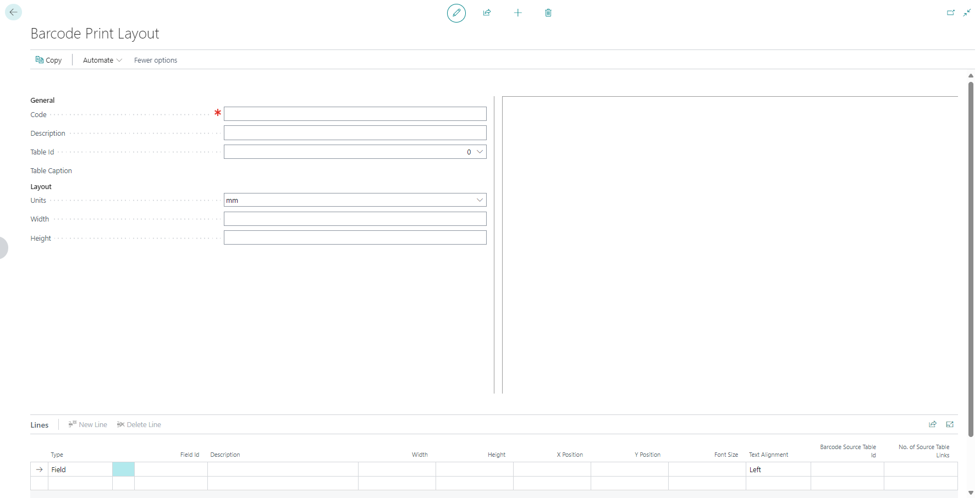Click the collapse page icon
Image resolution: width=980 pixels, height=498 pixels.
967,13
